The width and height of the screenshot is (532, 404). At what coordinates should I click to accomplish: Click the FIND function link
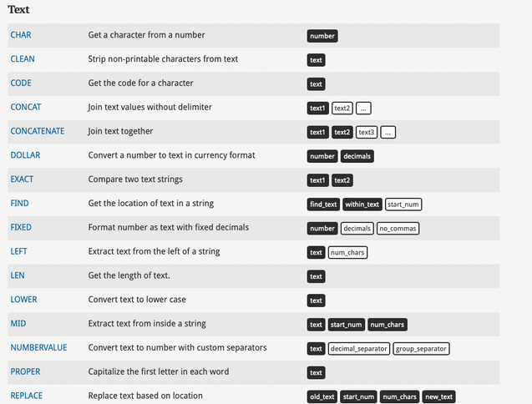pyautogui.click(x=19, y=204)
